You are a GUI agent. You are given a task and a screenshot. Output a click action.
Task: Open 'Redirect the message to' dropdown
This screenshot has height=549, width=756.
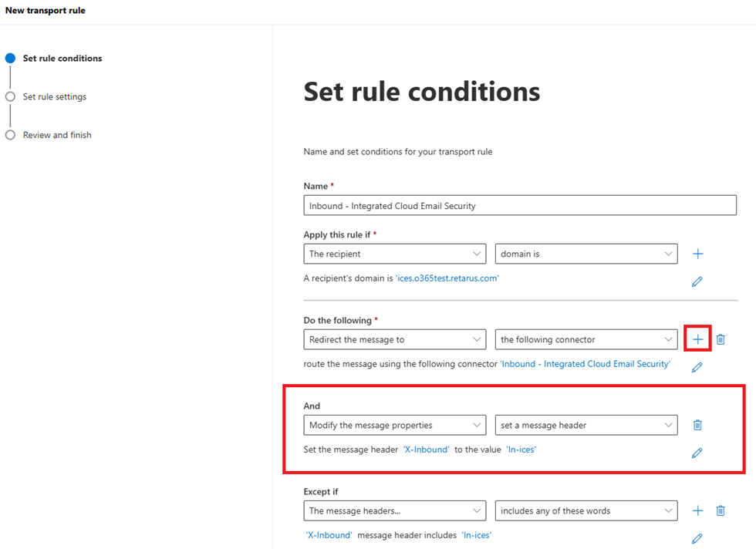pyautogui.click(x=394, y=339)
